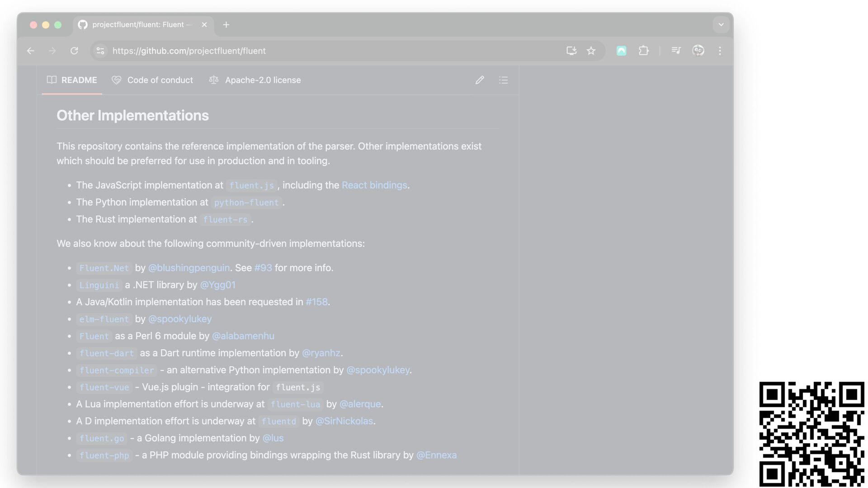Reload the page
868x488 pixels.
point(74,51)
